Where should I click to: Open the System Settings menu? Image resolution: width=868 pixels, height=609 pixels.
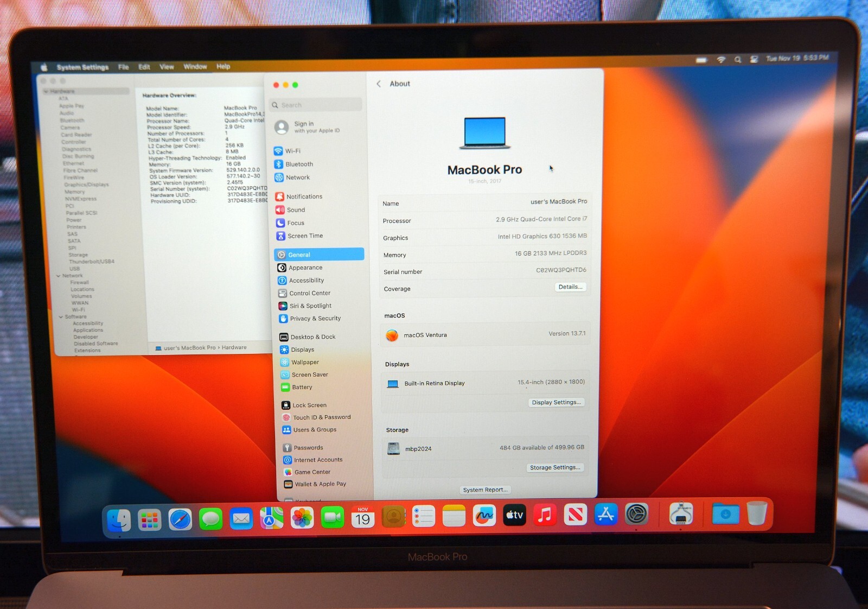82,67
